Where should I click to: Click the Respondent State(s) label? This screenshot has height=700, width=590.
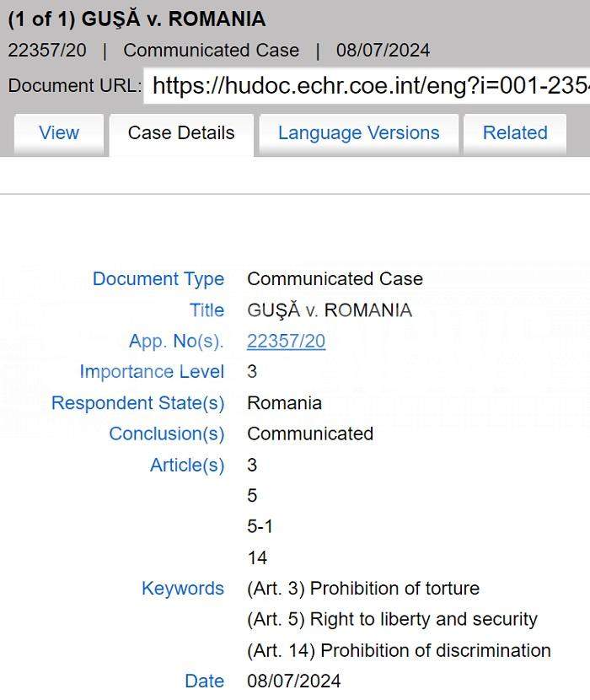138,403
